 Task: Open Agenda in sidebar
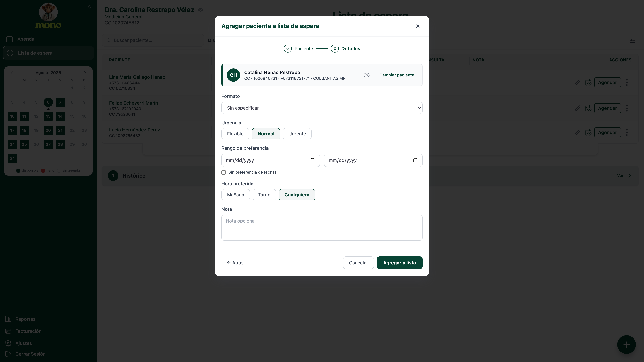pyautogui.click(x=48, y=39)
